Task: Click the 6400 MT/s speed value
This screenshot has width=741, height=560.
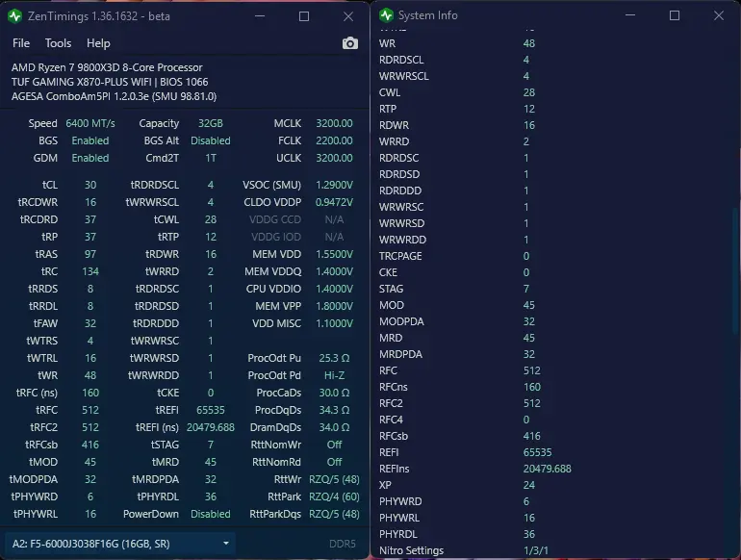Action: coord(90,123)
